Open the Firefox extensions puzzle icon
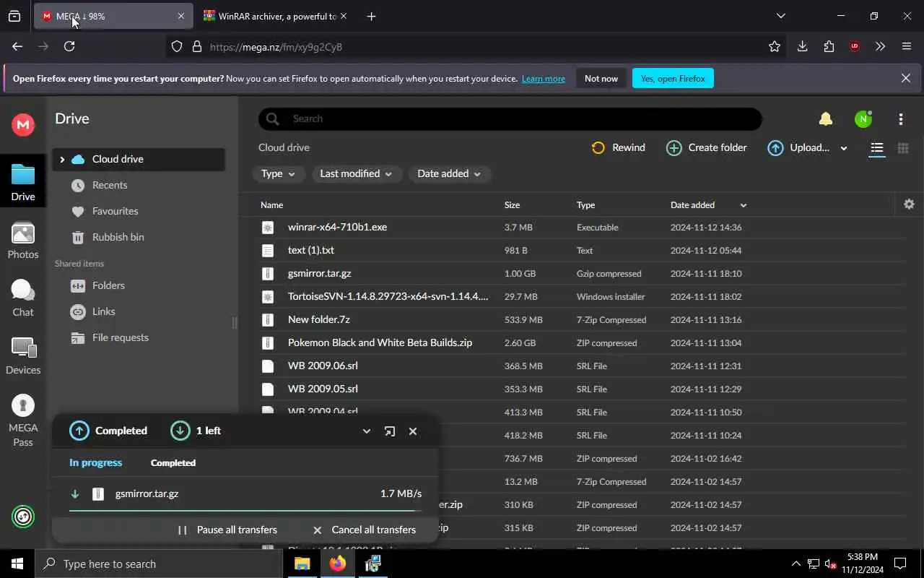Screen dimensions: 924x578 [x=829, y=46]
